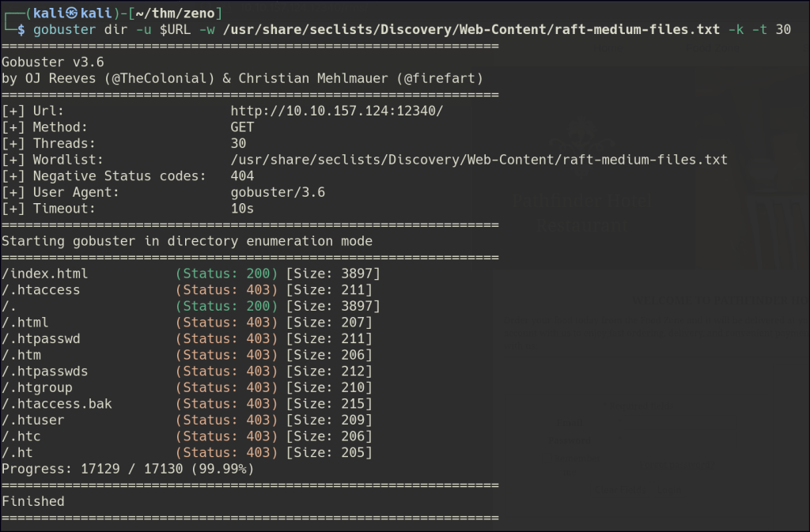810x532 pixels.
Task: Click the /.htpasswd result entry
Action: (41, 338)
